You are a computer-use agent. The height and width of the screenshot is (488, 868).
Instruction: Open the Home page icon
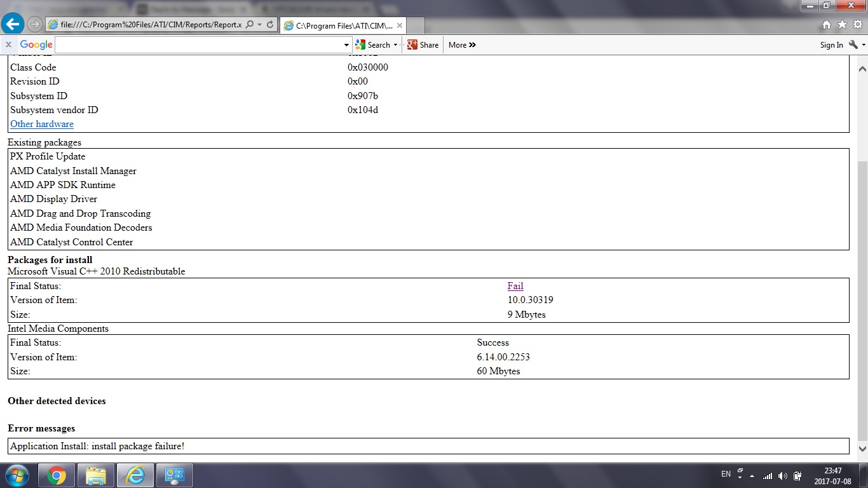pos(827,25)
